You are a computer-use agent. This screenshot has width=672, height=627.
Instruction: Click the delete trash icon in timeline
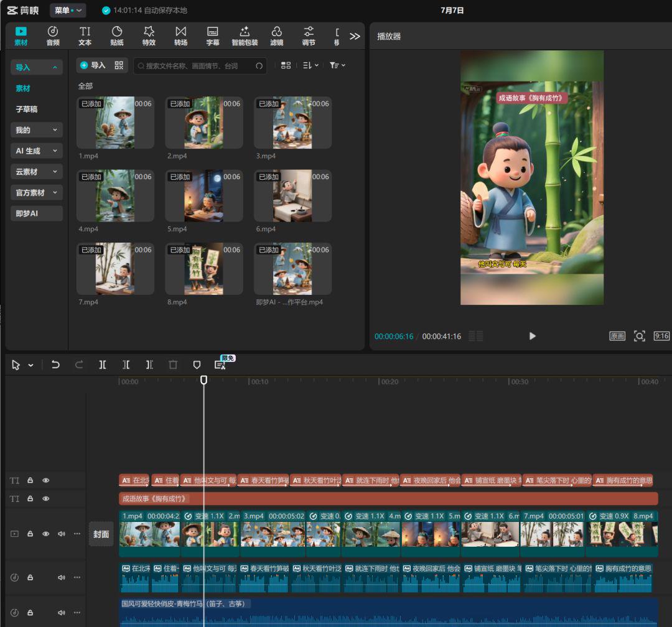[173, 365]
